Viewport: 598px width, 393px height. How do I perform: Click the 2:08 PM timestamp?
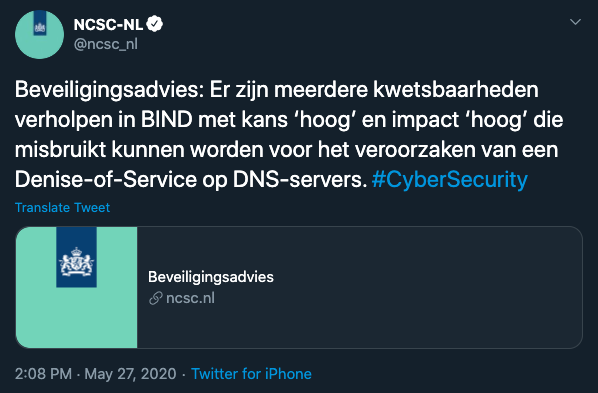point(43,374)
